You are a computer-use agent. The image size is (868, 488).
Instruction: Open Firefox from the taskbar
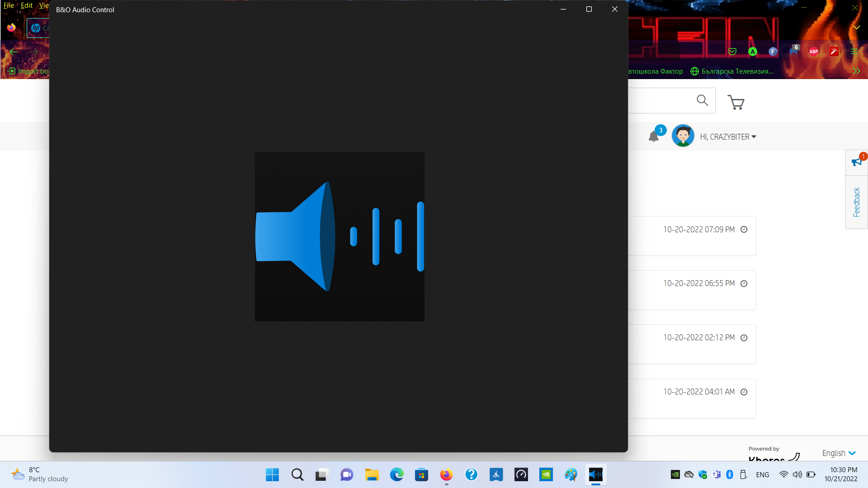point(446,474)
